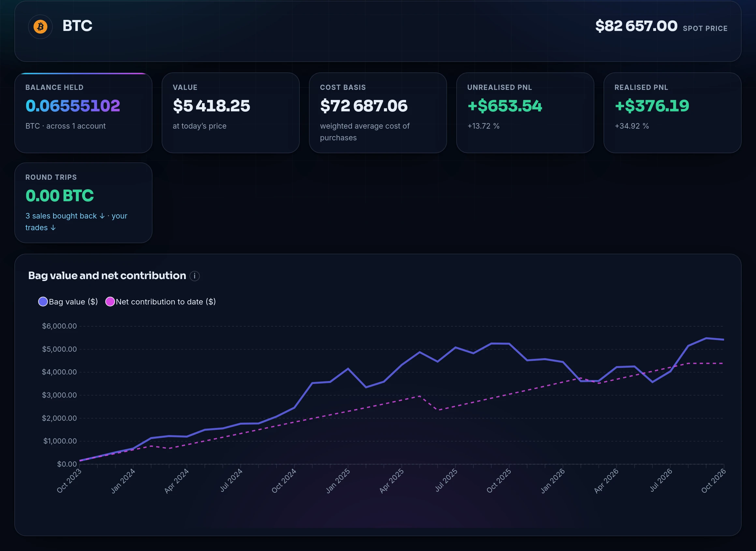Click the $3,000.00 y-axis label
The width and height of the screenshot is (756, 551).
coord(59,395)
